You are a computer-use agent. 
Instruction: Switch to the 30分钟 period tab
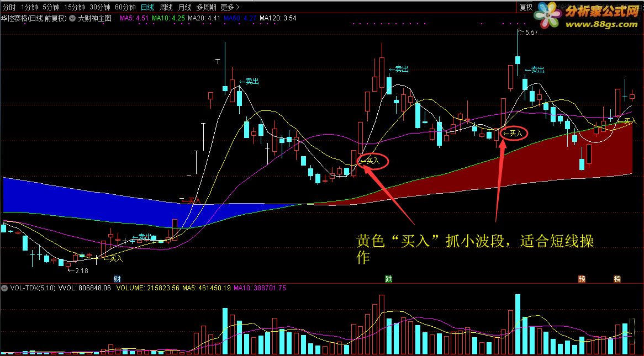click(100, 7)
